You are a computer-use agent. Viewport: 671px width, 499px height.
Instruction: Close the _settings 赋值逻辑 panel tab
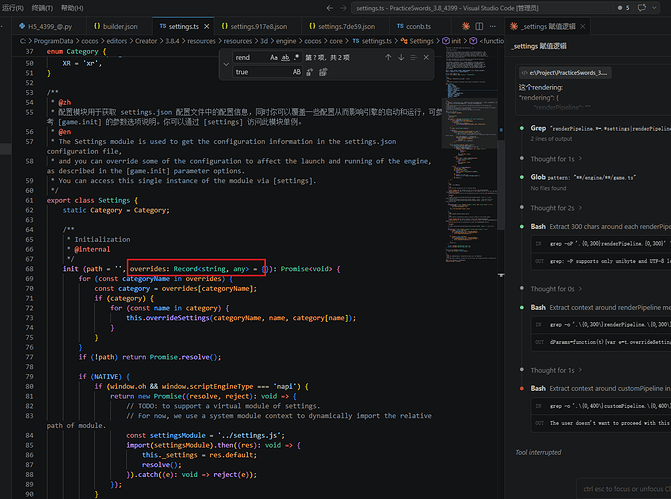583,27
